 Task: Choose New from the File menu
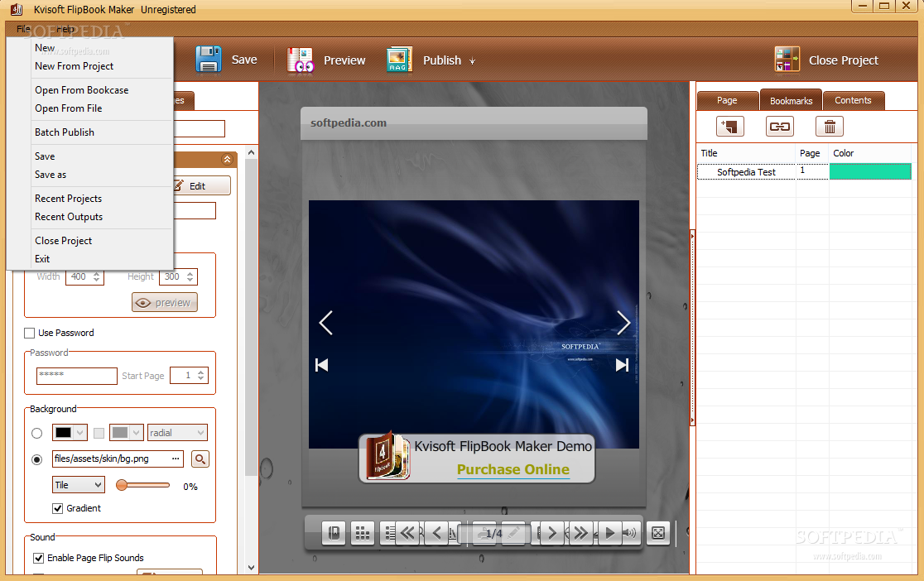45,48
